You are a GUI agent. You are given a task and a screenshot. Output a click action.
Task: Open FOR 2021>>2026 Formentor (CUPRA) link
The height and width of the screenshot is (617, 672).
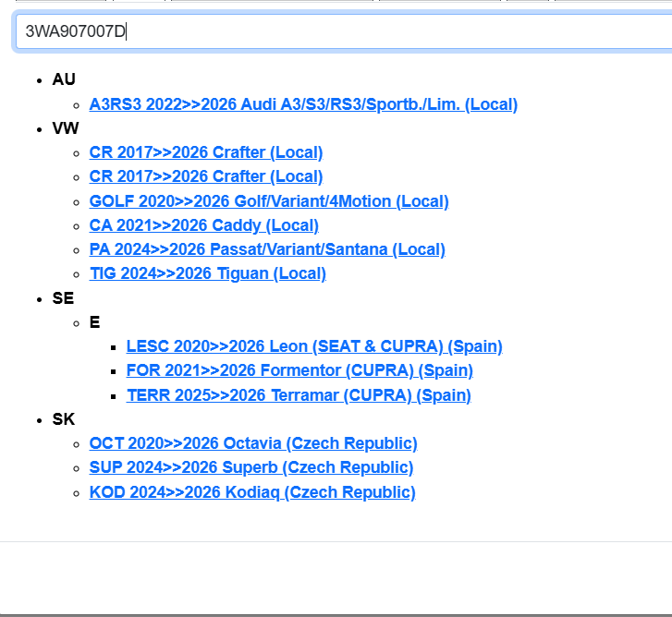click(299, 370)
